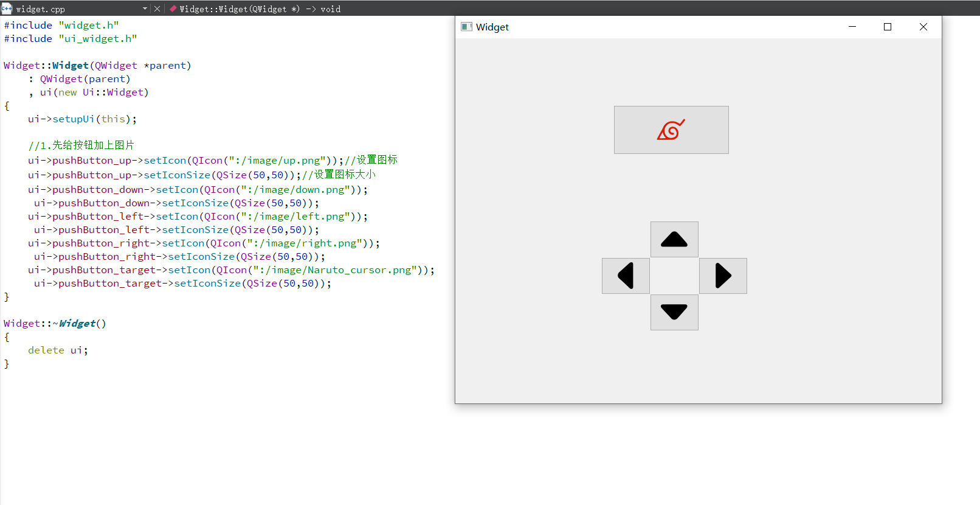Click the red Naruto leaf target button
The width and height of the screenshot is (980, 505).
pyautogui.click(x=671, y=130)
